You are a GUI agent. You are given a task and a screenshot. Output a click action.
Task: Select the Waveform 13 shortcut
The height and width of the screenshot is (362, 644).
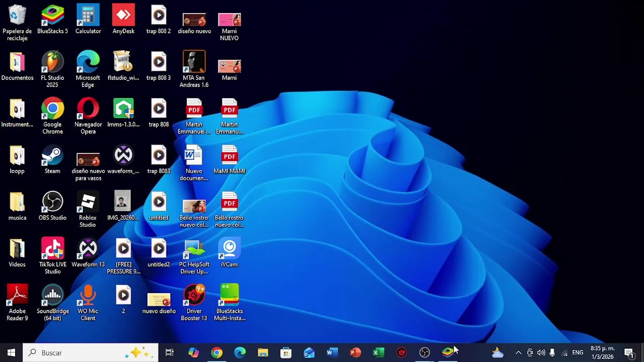[x=88, y=253]
